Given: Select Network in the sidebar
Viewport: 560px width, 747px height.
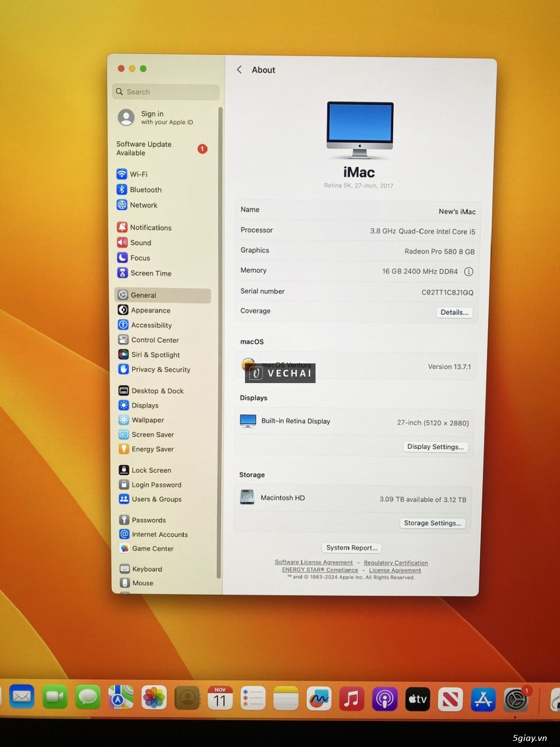Looking at the screenshot, I should [137, 205].
